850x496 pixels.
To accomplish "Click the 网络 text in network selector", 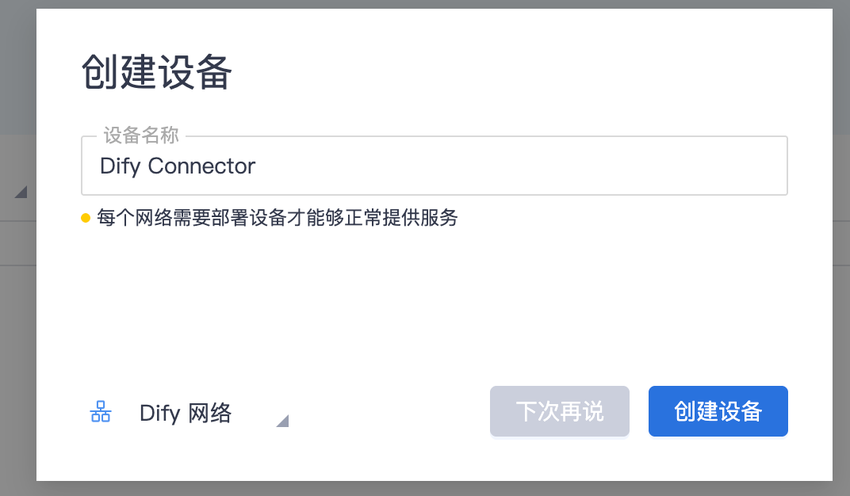I will [210, 413].
